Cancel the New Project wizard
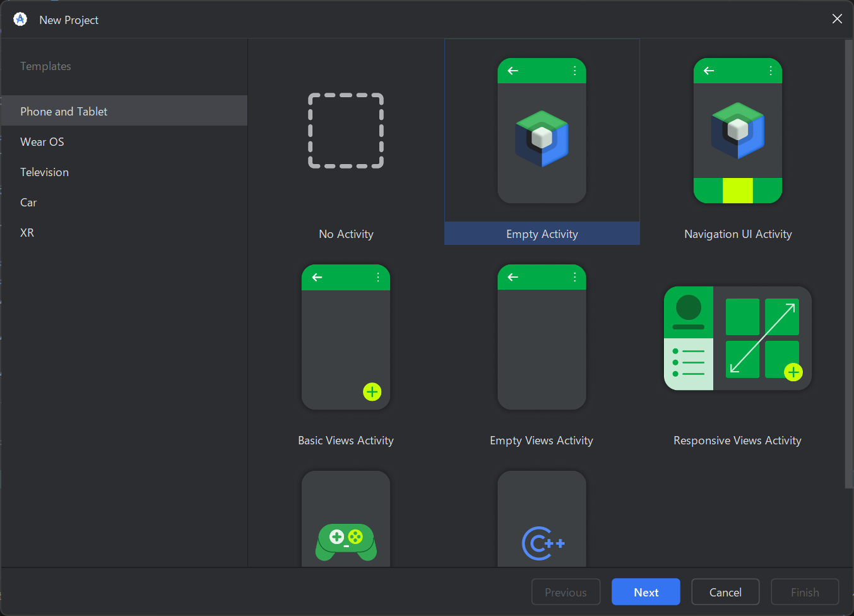 point(725,592)
